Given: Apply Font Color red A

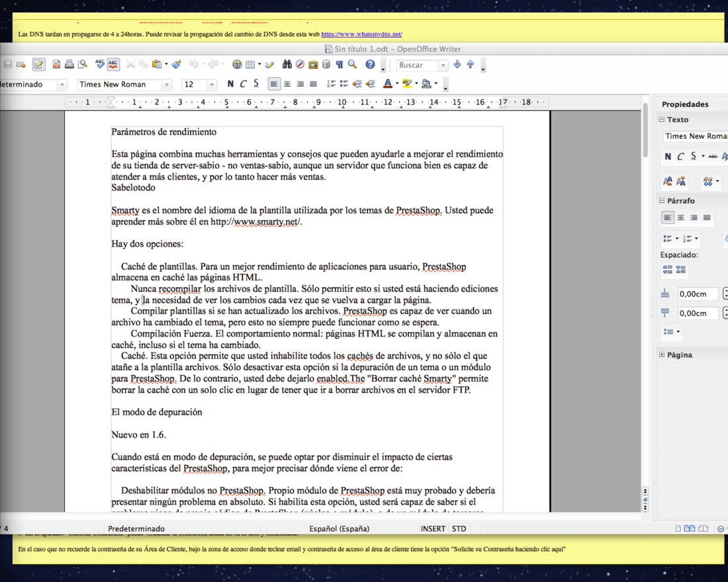Looking at the screenshot, I should click(388, 83).
